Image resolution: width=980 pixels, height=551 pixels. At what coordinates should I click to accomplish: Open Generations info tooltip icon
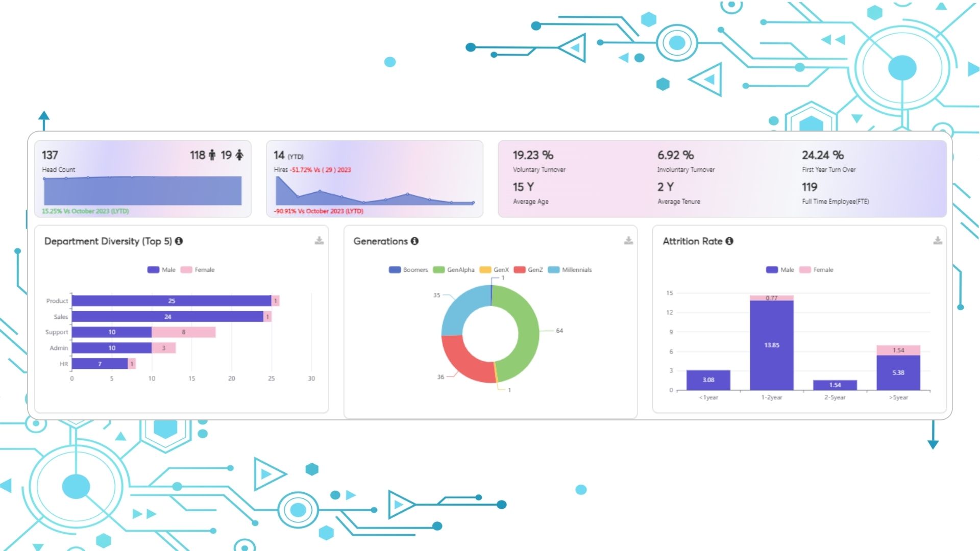point(414,241)
